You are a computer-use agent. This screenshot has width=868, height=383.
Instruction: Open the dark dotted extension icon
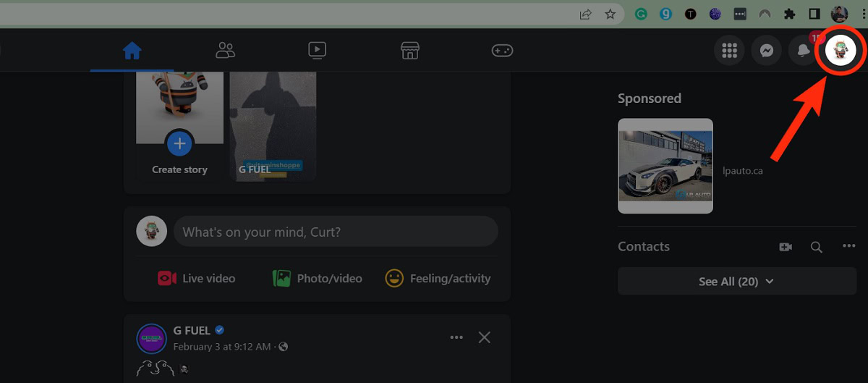pyautogui.click(x=740, y=14)
